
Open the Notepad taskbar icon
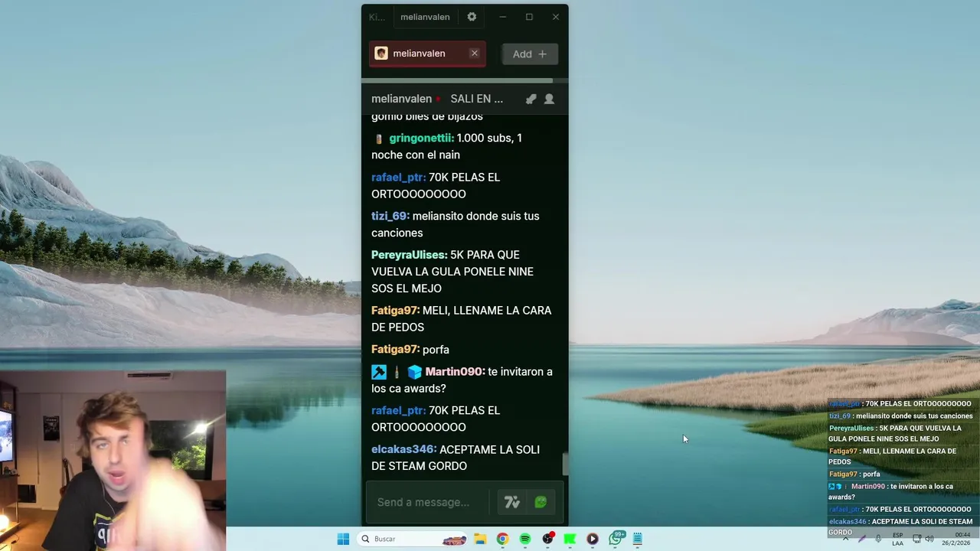coord(638,539)
